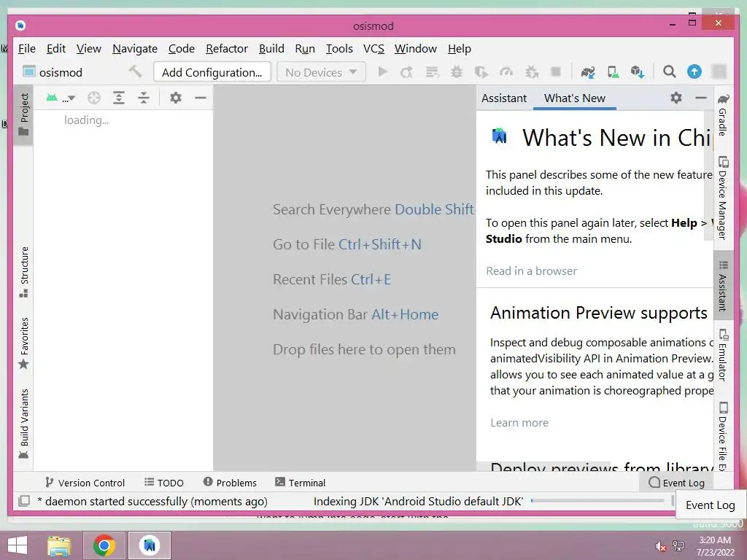Open the Tools menu
747x560 pixels.
click(x=339, y=49)
